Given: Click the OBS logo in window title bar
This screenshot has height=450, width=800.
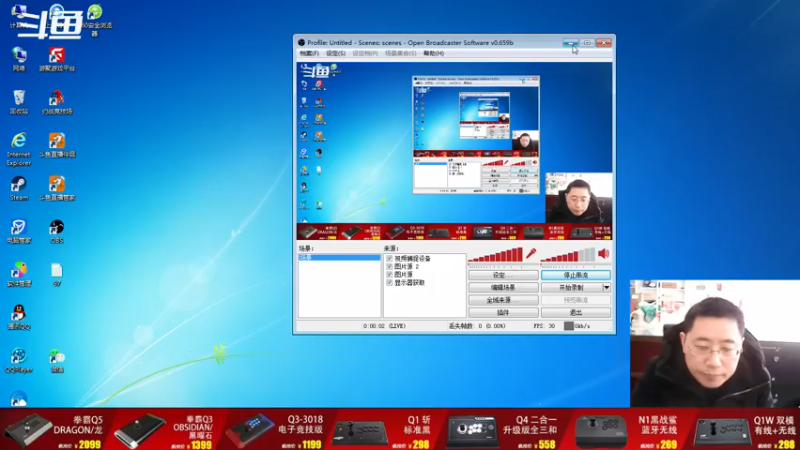Looking at the screenshot, I should [x=301, y=43].
